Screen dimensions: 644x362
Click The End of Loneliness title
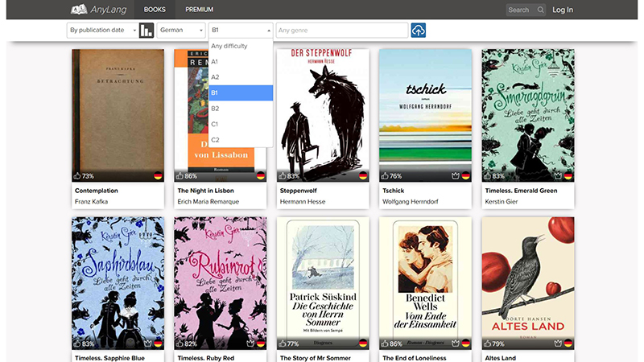coord(414,358)
